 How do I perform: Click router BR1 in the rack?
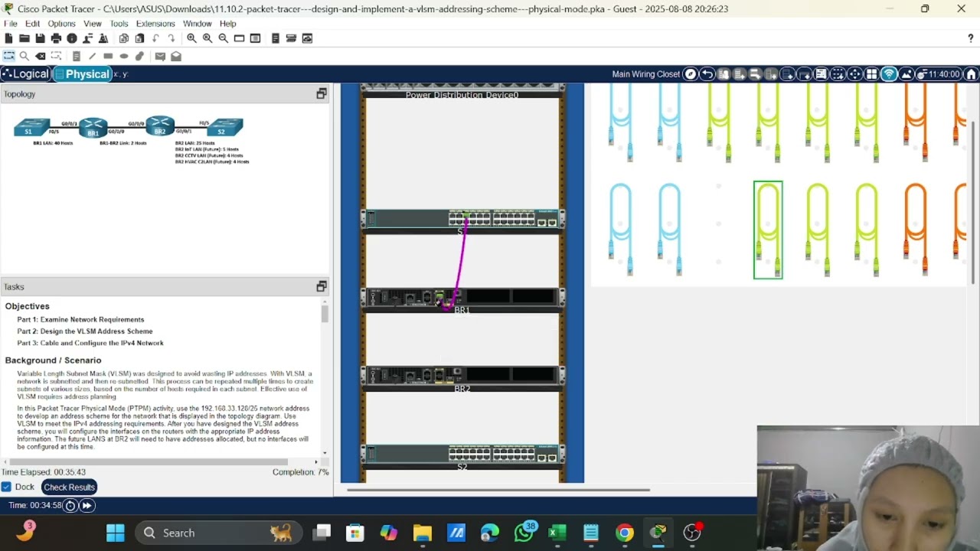point(462,298)
